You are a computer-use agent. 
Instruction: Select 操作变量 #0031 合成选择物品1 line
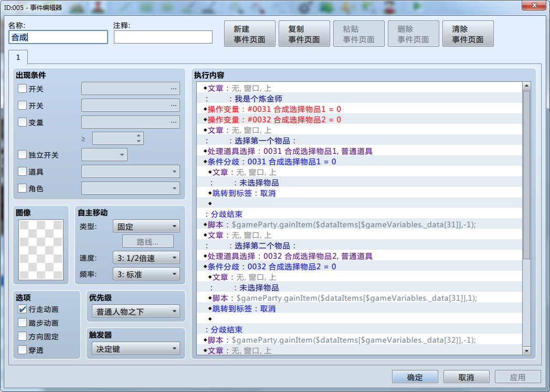coord(359,109)
